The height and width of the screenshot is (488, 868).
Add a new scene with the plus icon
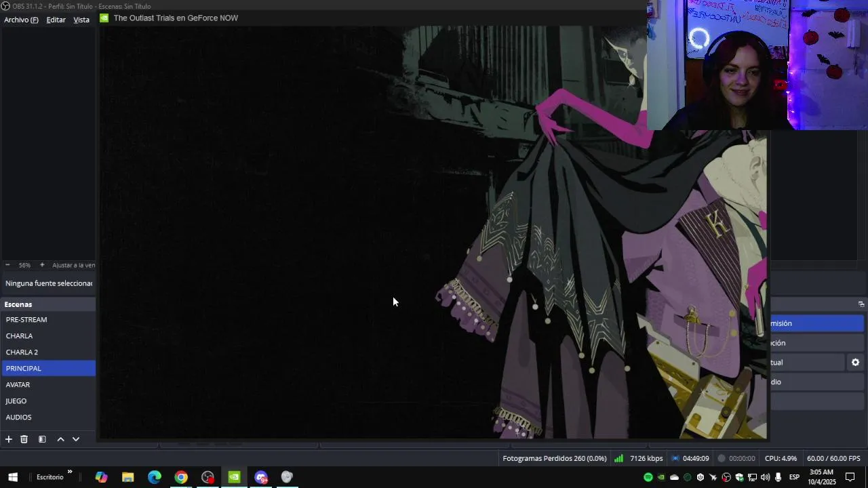tap(9, 439)
